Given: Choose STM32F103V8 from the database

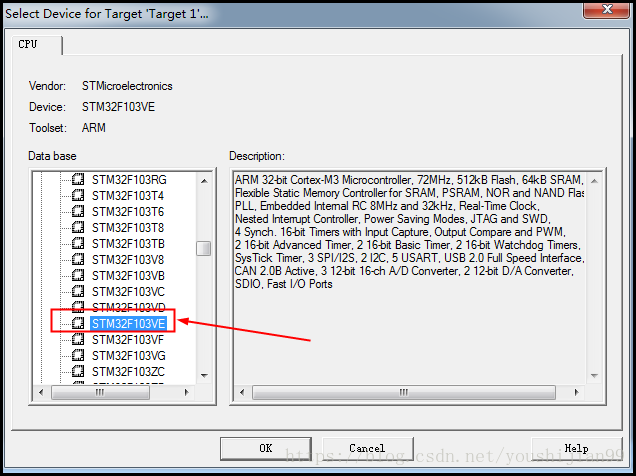Looking at the screenshot, I should [128, 259].
